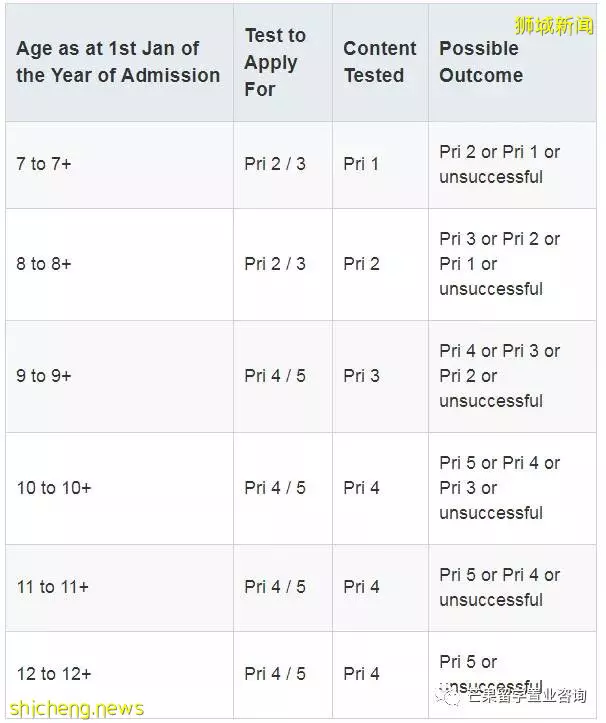Select the 'Possible Outcome' column header

[512, 63]
